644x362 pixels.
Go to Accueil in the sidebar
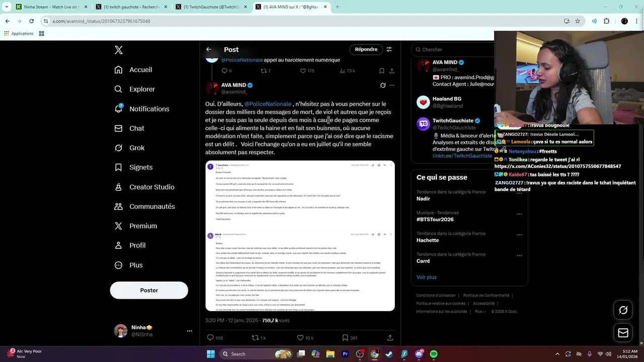click(x=133, y=70)
